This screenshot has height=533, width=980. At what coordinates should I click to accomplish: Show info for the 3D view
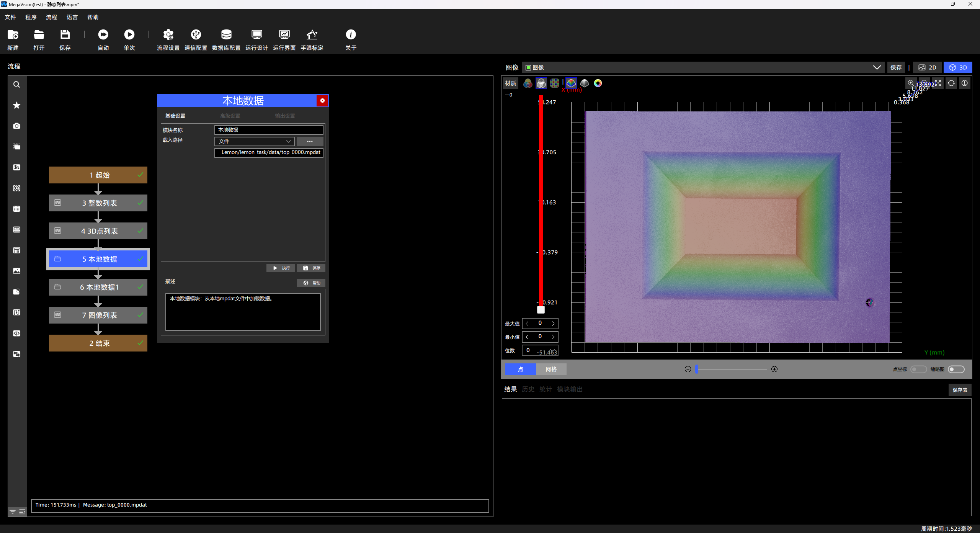point(965,83)
